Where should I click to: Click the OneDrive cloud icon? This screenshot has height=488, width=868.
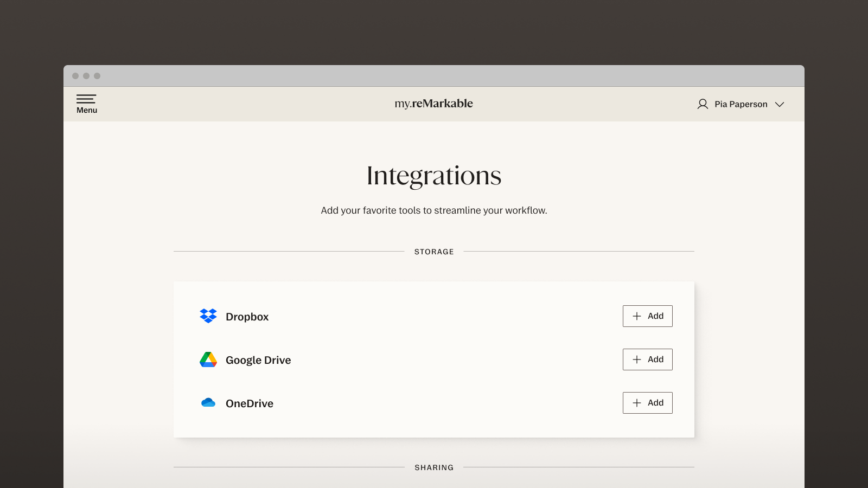[x=208, y=402]
